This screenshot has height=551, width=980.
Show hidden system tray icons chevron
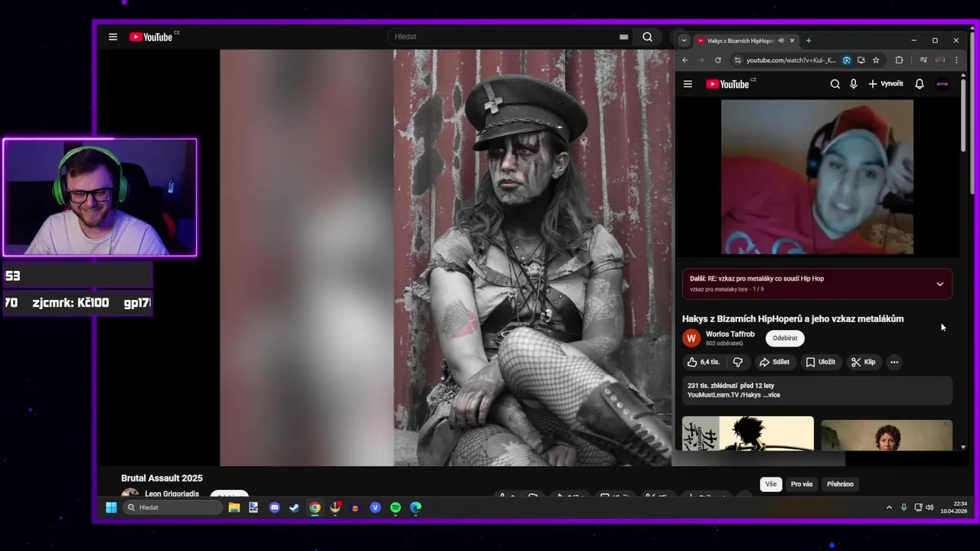click(x=889, y=507)
